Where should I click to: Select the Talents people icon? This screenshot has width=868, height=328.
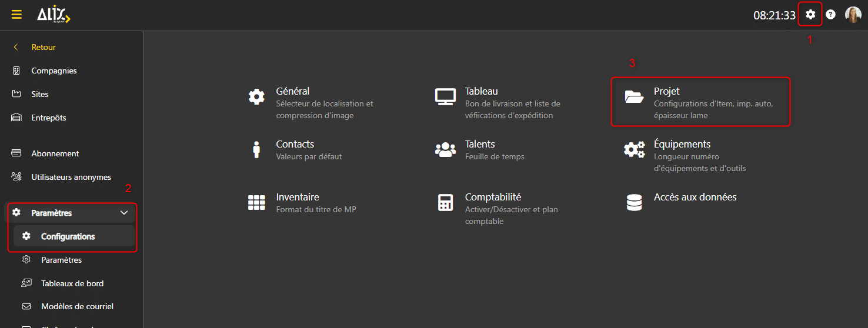(445, 150)
